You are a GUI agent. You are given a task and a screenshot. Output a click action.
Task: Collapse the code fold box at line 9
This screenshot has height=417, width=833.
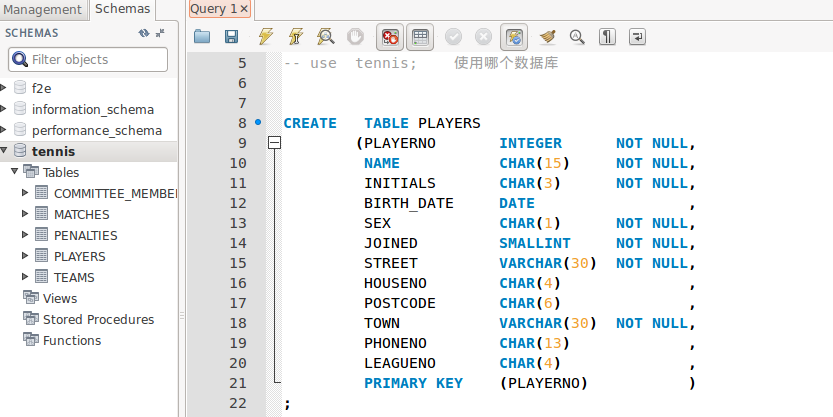click(x=274, y=143)
